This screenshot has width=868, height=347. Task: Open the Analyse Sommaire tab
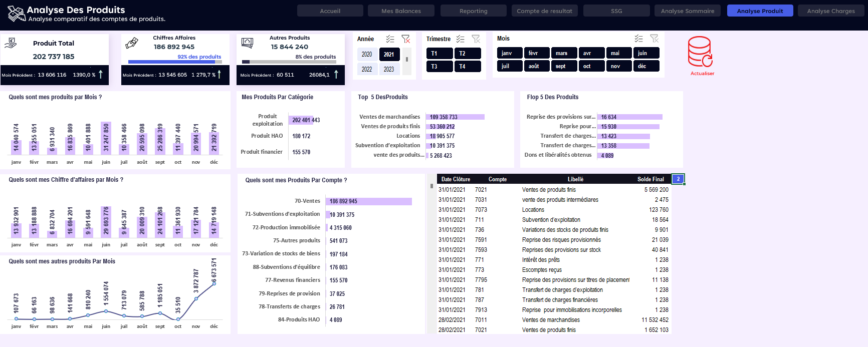click(x=688, y=11)
